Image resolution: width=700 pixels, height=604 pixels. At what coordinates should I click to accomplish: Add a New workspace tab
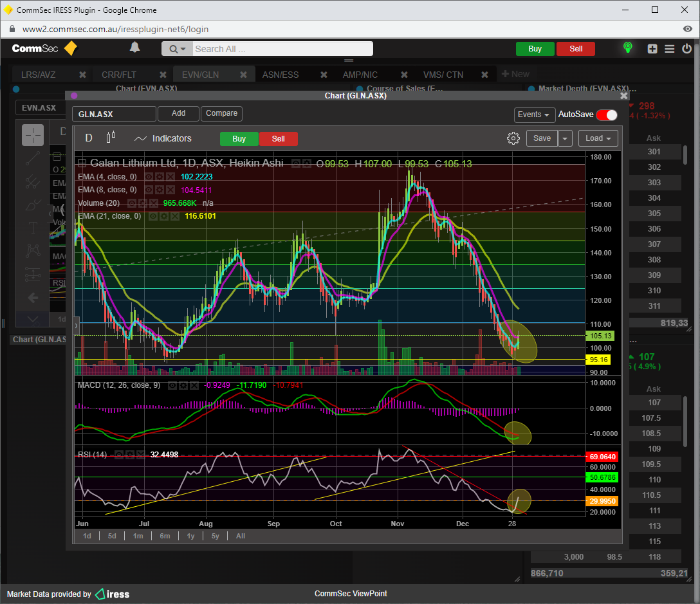[515, 74]
